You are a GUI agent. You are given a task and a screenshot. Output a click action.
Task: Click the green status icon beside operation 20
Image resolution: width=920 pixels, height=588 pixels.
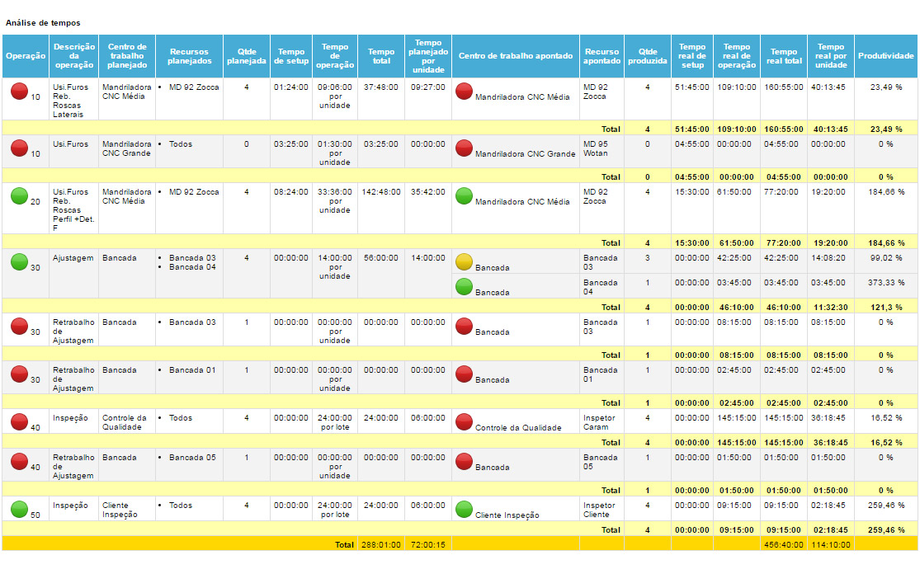point(19,196)
